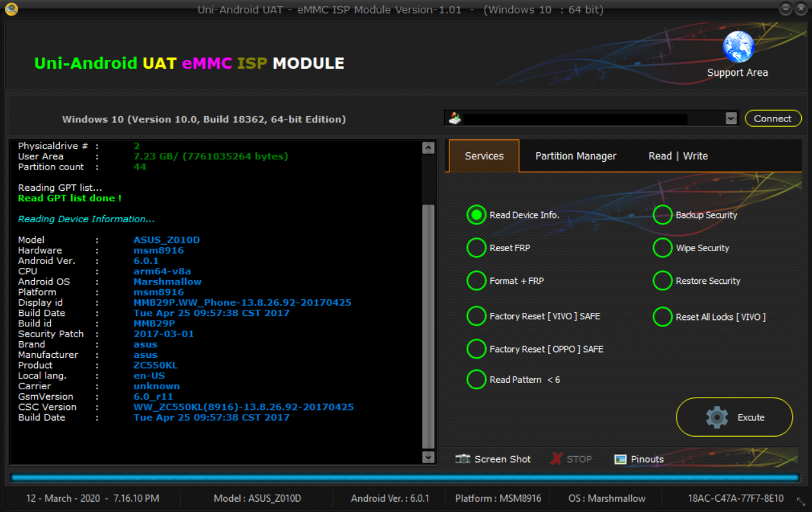Click the blacked-out port selection field

(575, 118)
